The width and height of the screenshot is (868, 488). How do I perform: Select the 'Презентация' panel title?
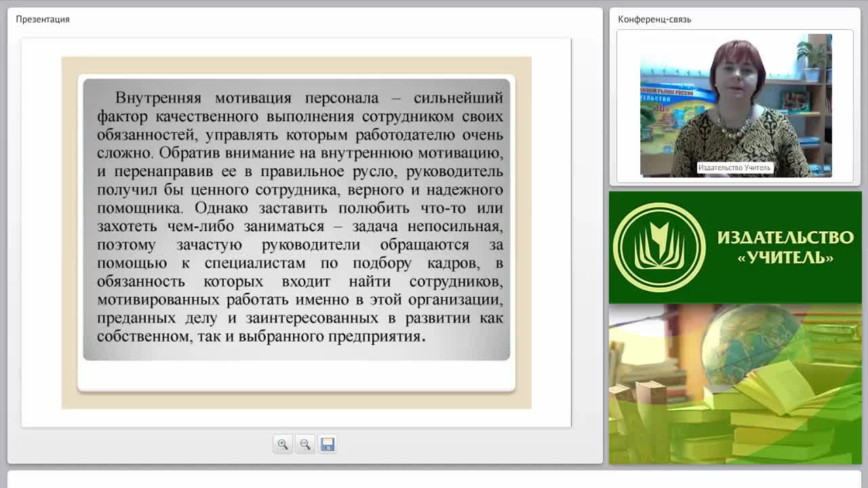[43, 19]
